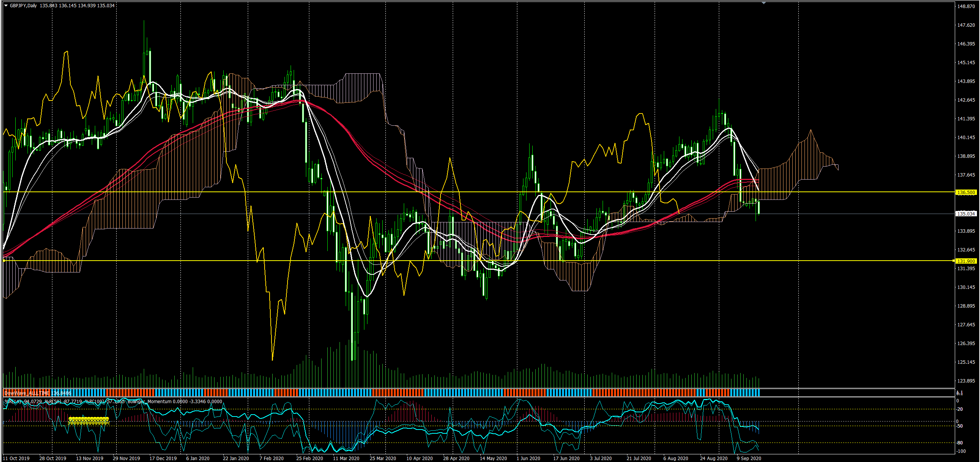
Task: Click the GBPJPY,Daily symbol title text
Action: [x=24, y=6]
